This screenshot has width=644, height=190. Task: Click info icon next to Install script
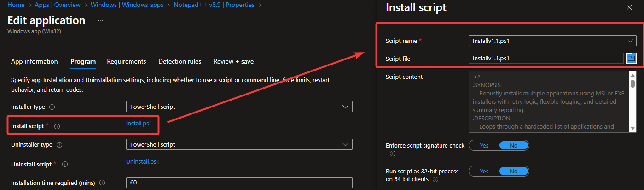(x=57, y=126)
